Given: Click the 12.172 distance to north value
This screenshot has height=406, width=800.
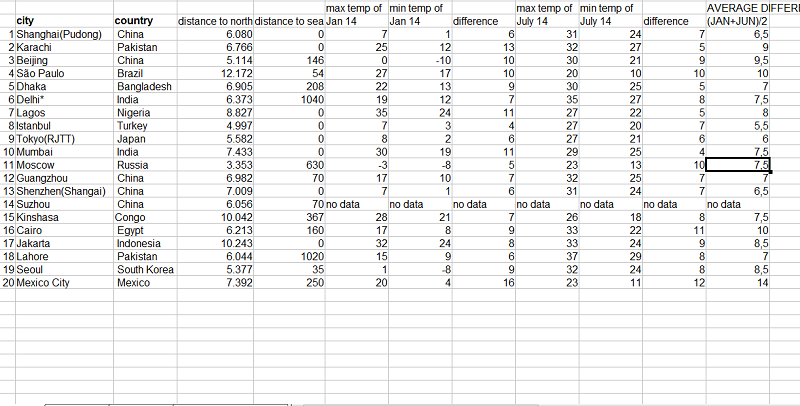Looking at the screenshot, I should [x=215, y=73].
